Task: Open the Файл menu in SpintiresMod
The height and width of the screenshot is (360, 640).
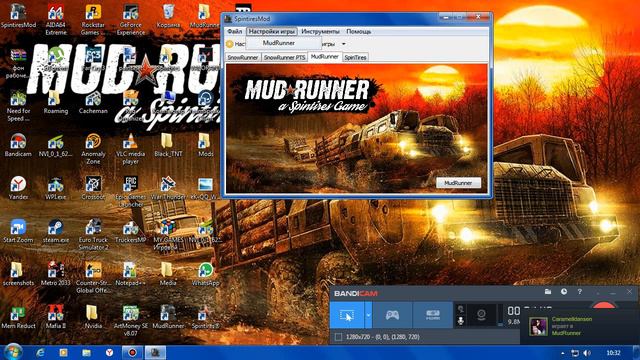Action: click(234, 31)
